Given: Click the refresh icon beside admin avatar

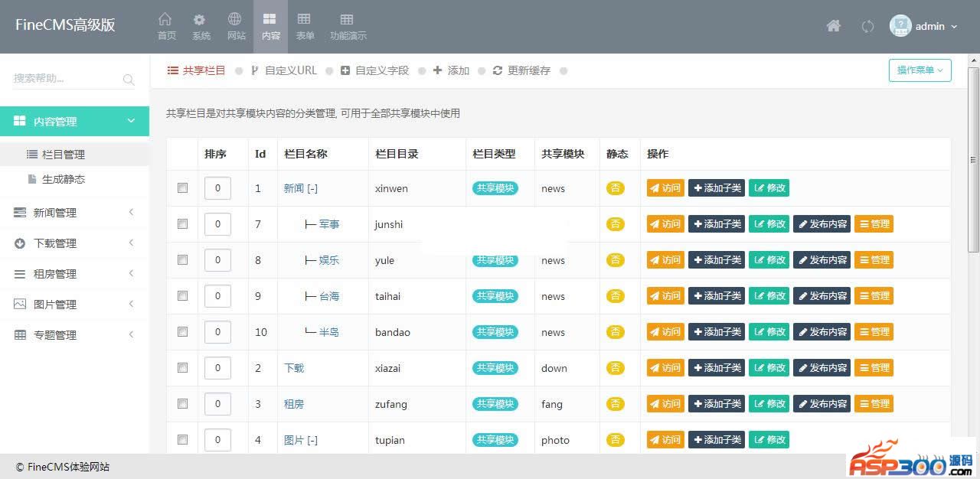Looking at the screenshot, I should [867, 26].
